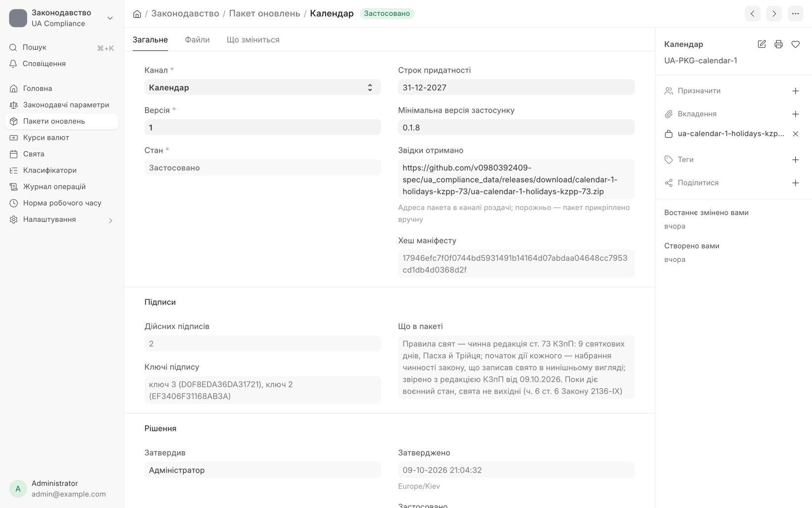Print the document using printer icon
Screen dimensions: 812x508
tap(778, 44)
